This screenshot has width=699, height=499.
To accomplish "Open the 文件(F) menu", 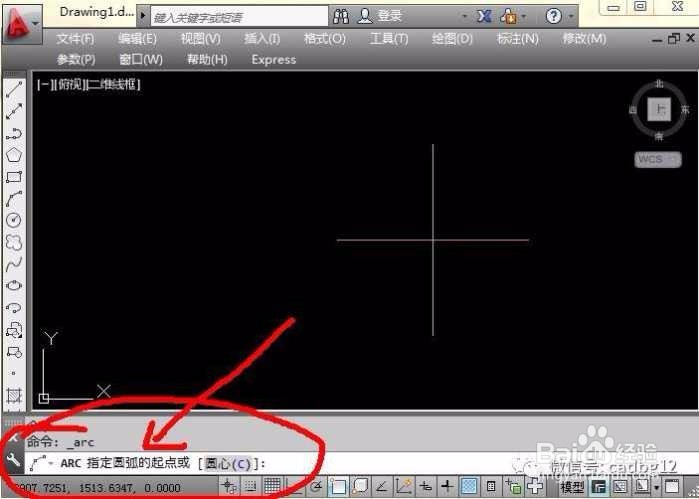I will point(75,39).
